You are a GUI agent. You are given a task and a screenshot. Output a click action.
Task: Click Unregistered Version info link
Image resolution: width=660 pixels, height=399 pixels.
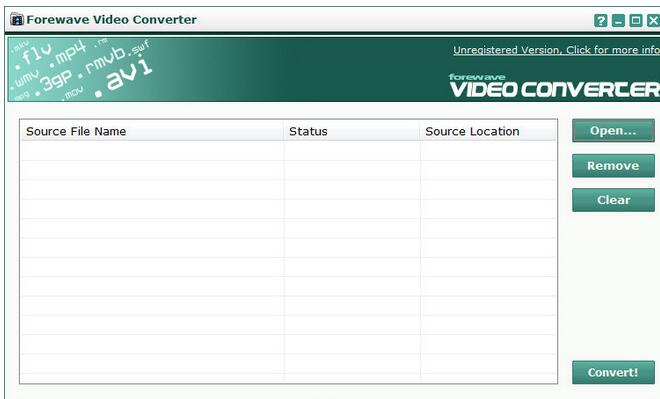556,50
